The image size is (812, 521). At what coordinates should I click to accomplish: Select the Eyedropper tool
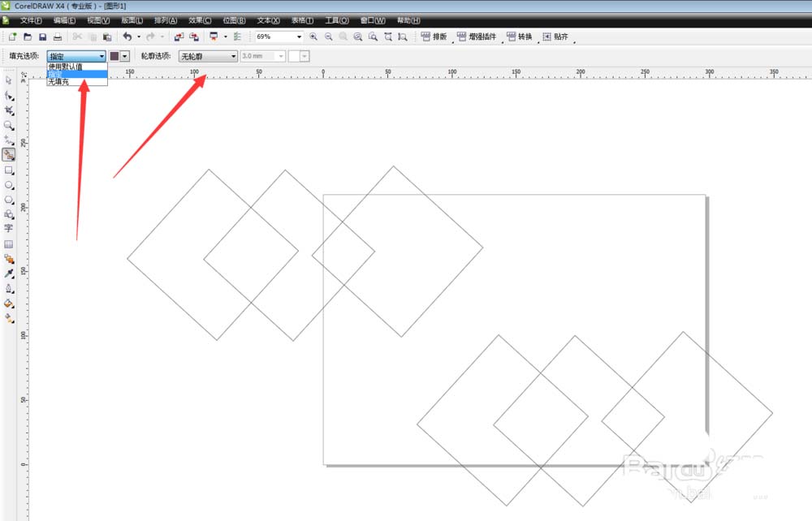[9, 273]
